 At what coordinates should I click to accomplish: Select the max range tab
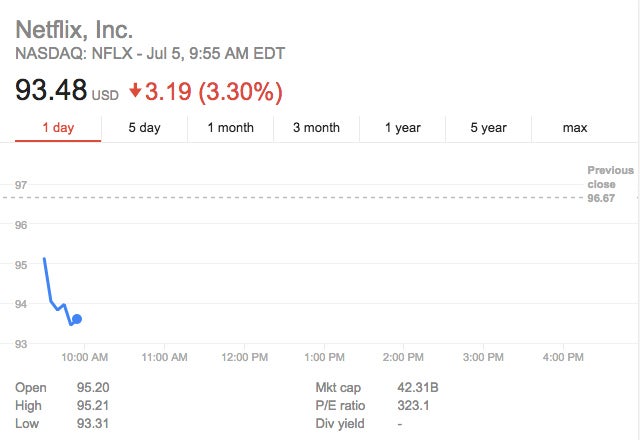click(x=575, y=128)
